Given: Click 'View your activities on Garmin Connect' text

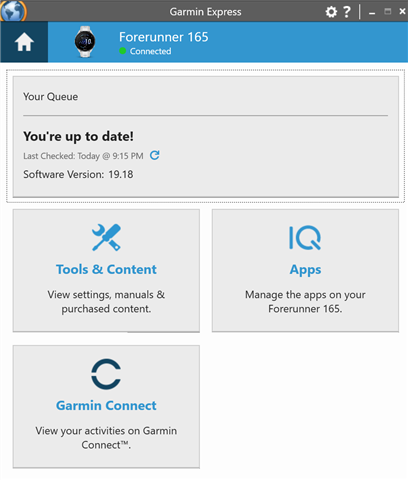Looking at the screenshot, I should (x=106, y=438).
